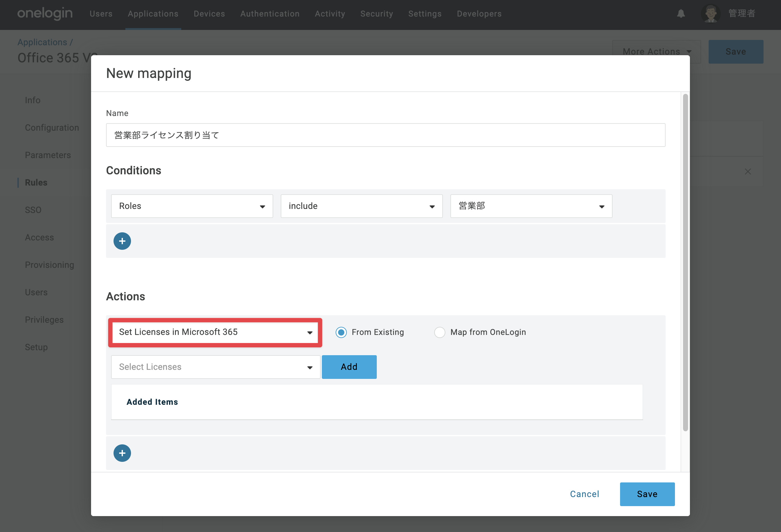Switch to the Rules sidebar tab

(36, 182)
